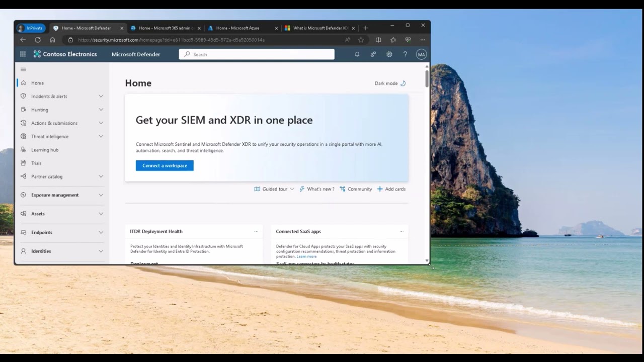Expand Threat intelligence section
The image size is (644, 362).
click(101, 136)
